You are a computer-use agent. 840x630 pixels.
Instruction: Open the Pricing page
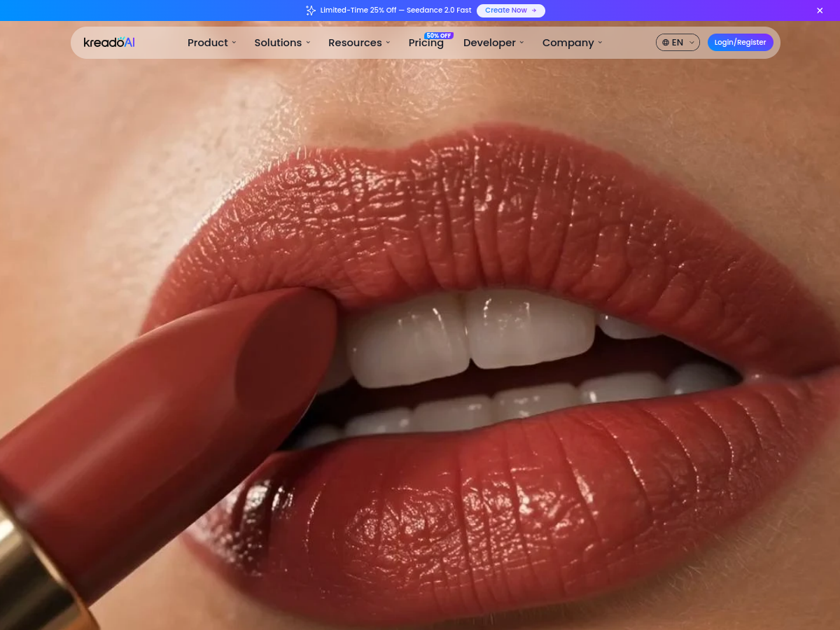(x=426, y=43)
